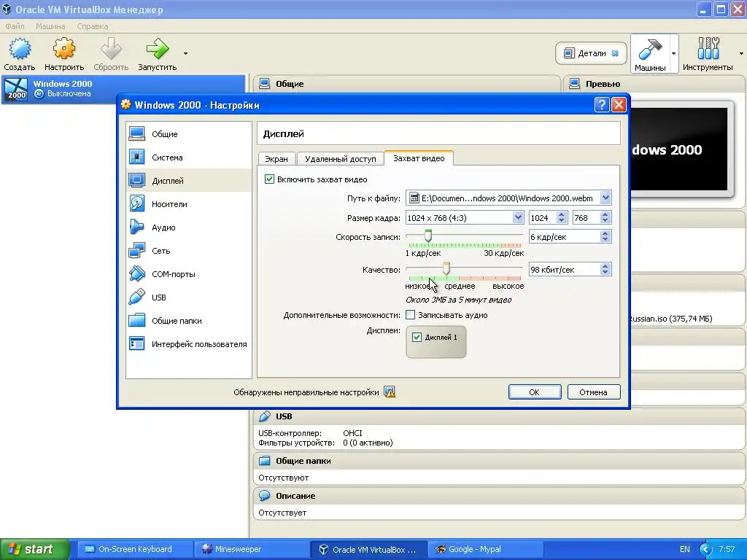Open the Аудио speaker icon

[136, 227]
